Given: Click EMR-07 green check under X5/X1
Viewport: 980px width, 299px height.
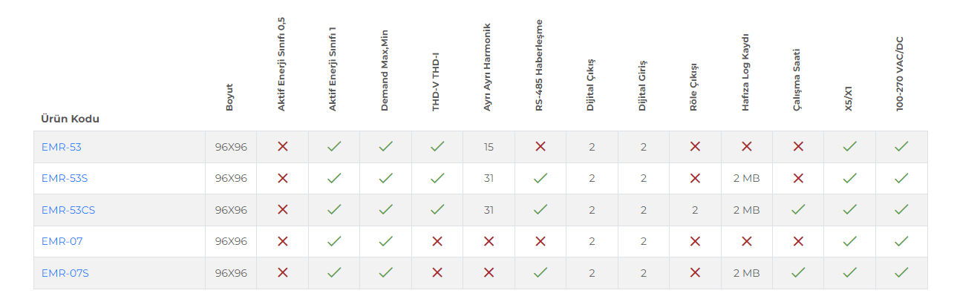Looking at the screenshot, I should (x=850, y=241).
